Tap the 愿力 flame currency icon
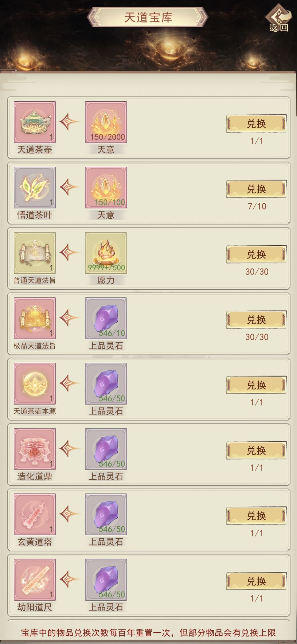The image size is (297, 644). point(106,253)
